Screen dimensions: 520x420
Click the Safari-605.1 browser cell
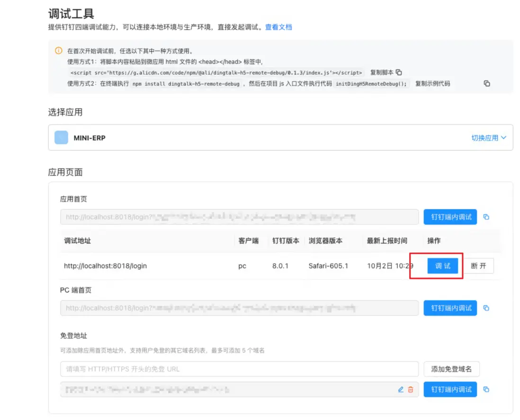[x=328, y=266]
